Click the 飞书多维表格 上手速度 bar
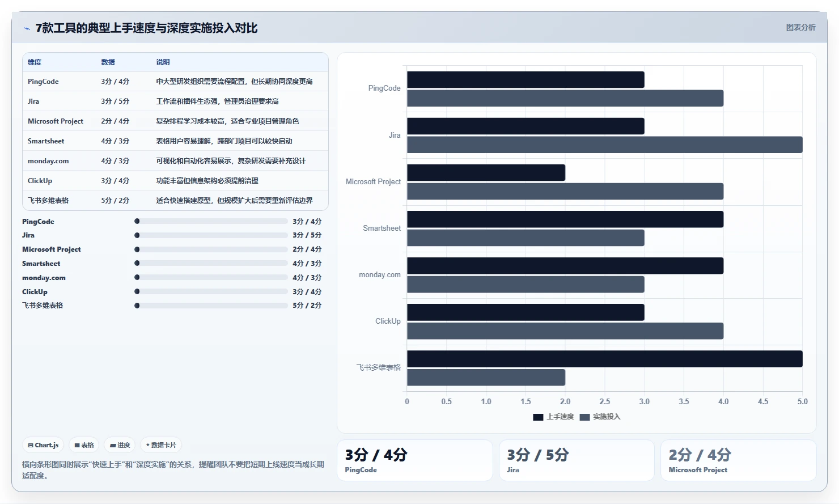 click(605, 359)
